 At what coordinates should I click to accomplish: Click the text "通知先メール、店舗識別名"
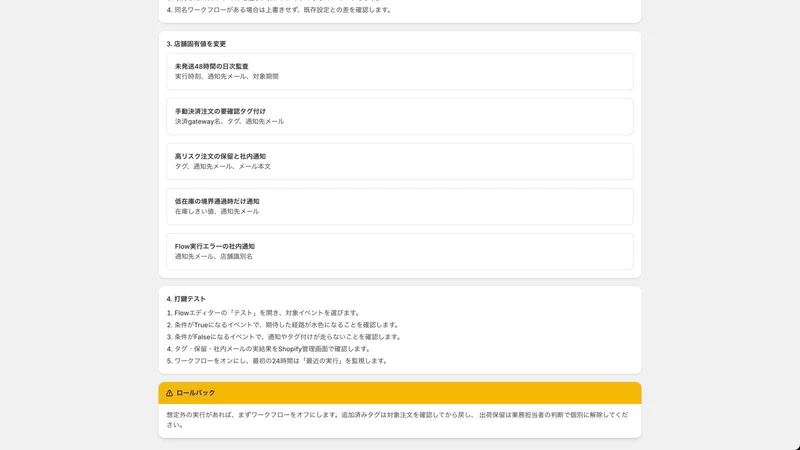coord(214,256)
